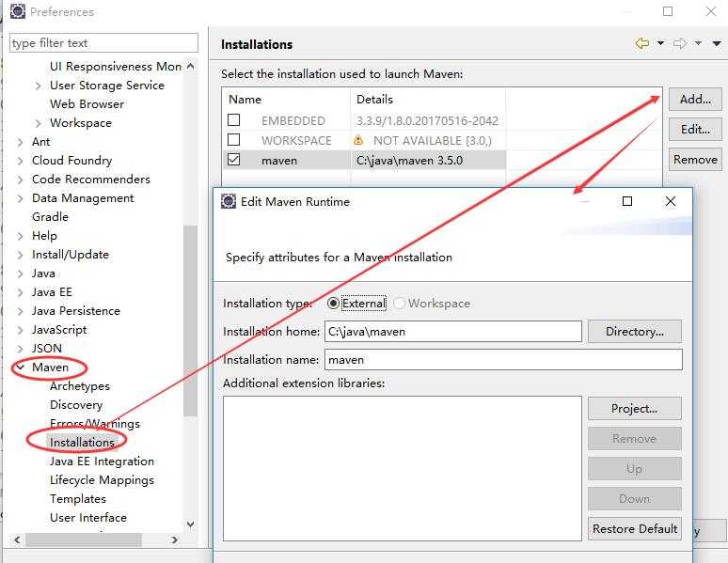Select Java EE Integration under Maven
This screenshot has height=563, width=728.
click(x=102, y=461)
